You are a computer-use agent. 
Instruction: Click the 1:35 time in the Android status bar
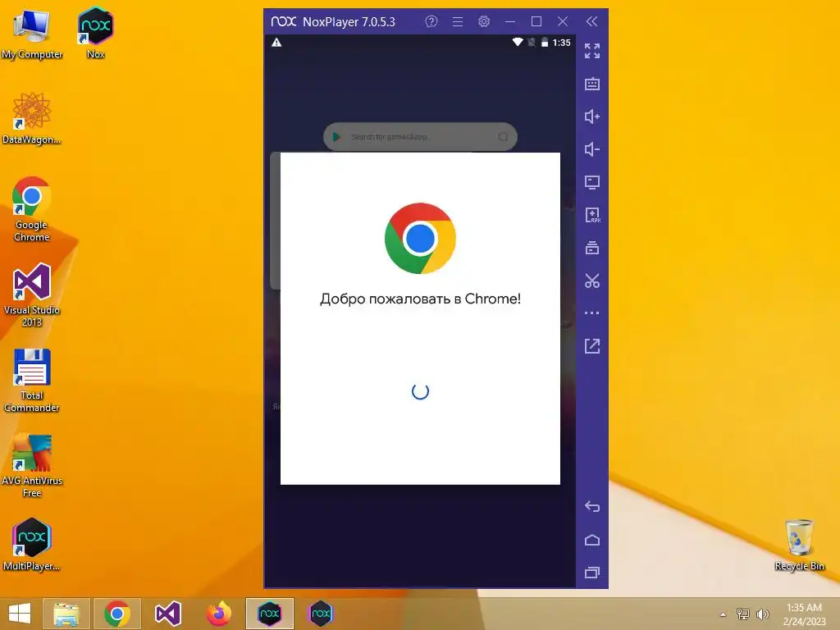561,43
